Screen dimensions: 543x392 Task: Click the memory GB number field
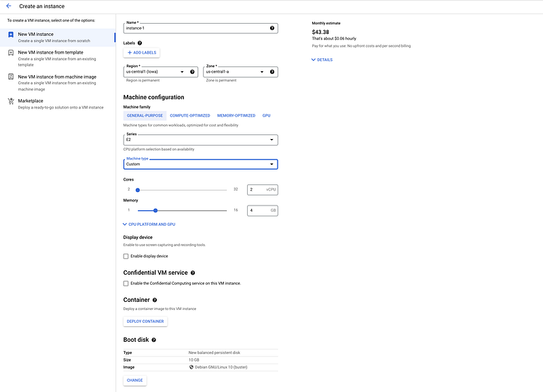point(263,210)
